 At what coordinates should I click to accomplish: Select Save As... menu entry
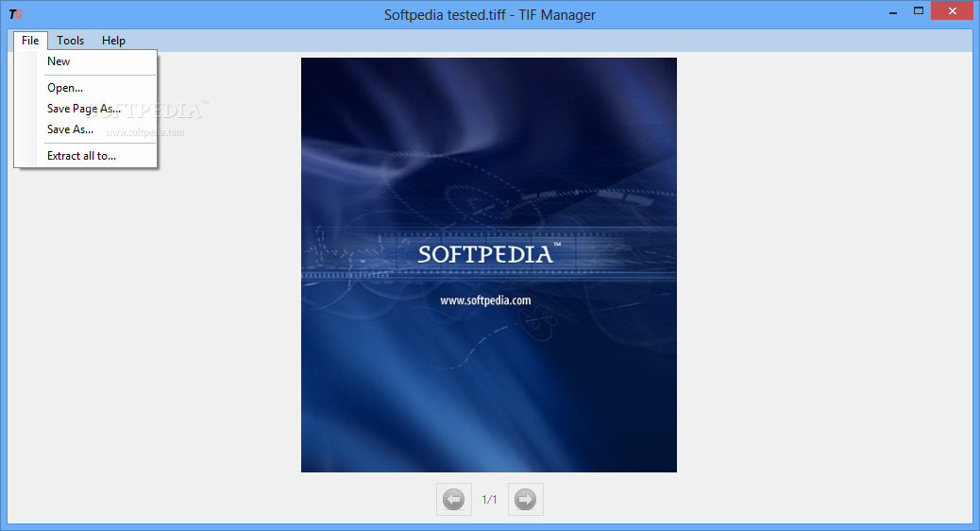tap(86, 128)
